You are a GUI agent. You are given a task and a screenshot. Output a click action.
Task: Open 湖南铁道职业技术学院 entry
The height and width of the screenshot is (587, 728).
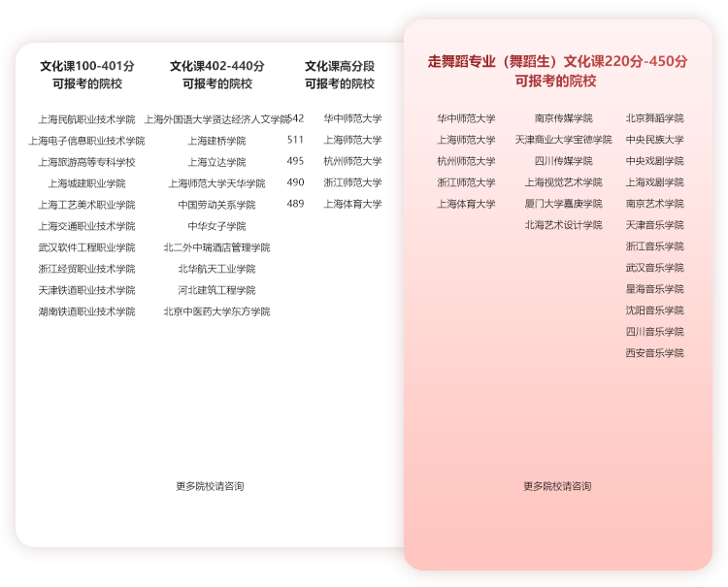pos(86,311)
